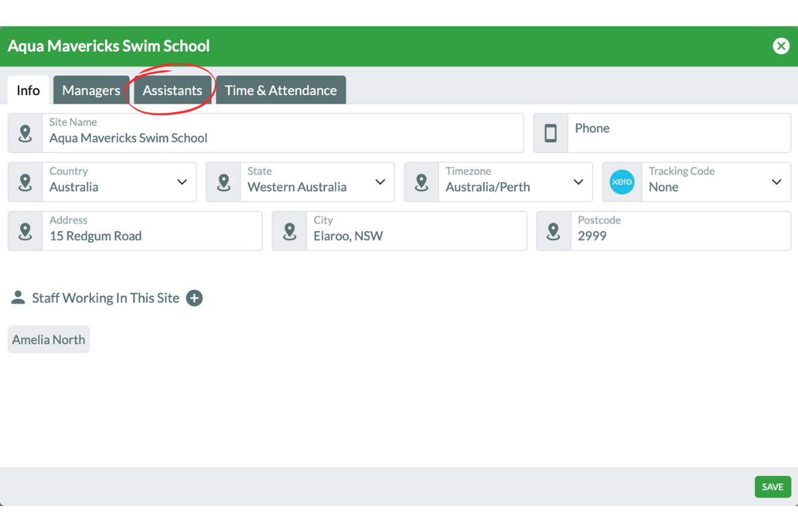Click the location pin icon beside Site Name
The width and height of the screenshot is (798, 532).
point(25,133)
